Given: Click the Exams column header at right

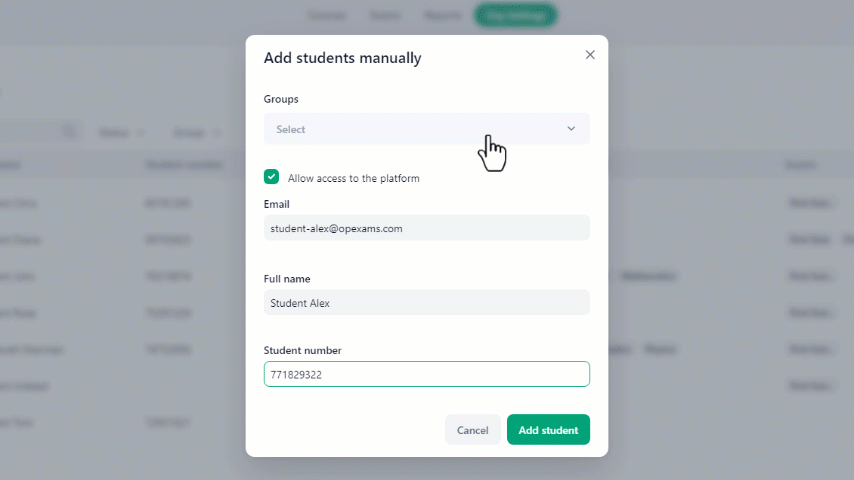Looking at the screenshot, I should [800, 165].
